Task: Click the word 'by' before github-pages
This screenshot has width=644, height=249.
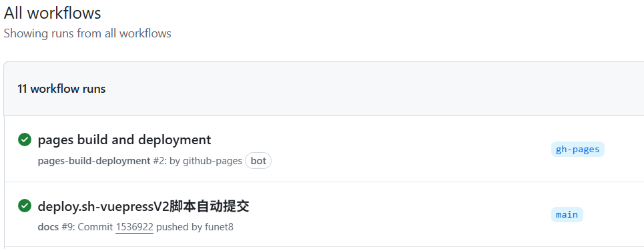Action: (175, 161)
